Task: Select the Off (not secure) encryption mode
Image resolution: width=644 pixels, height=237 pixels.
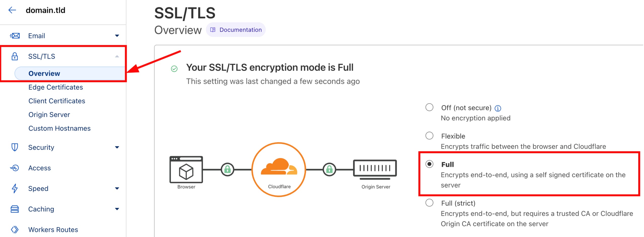Action: pos(429,107)
